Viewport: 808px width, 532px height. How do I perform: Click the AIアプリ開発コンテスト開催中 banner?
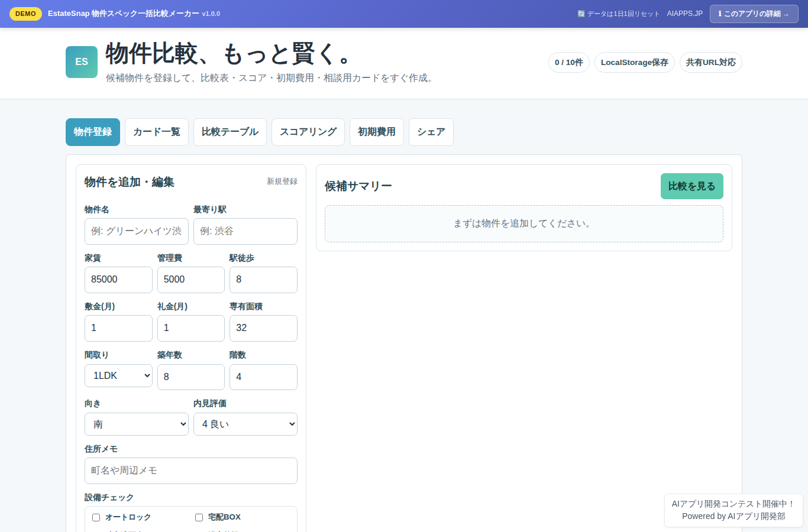(733, 510)
